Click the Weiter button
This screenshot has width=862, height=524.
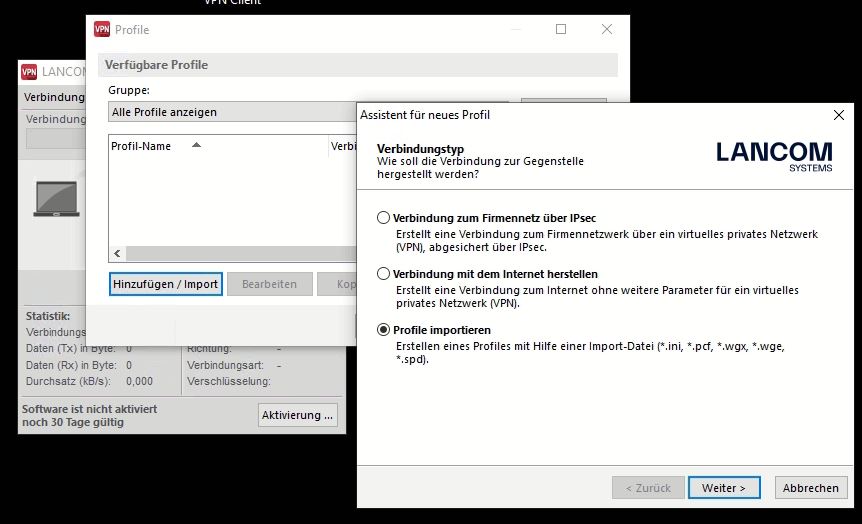pos(723,488)
